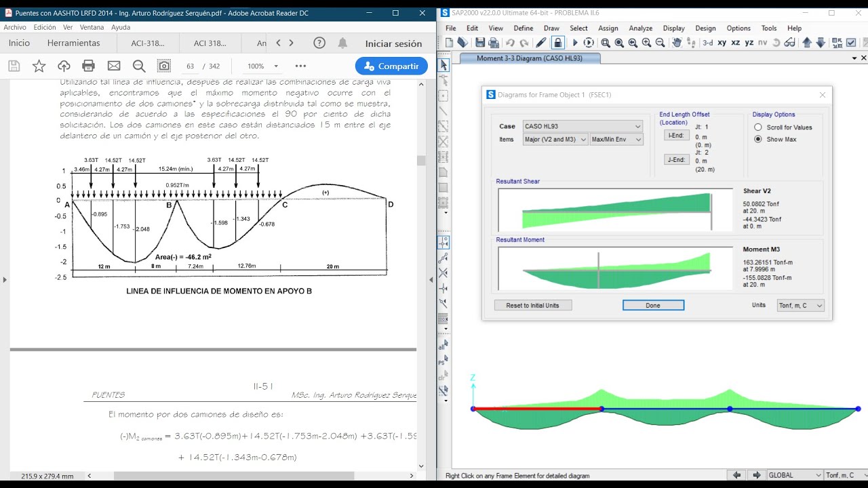Click the Acrobat email envelope icon
Viewport: 868px width, 488px height.
point(114,66)
